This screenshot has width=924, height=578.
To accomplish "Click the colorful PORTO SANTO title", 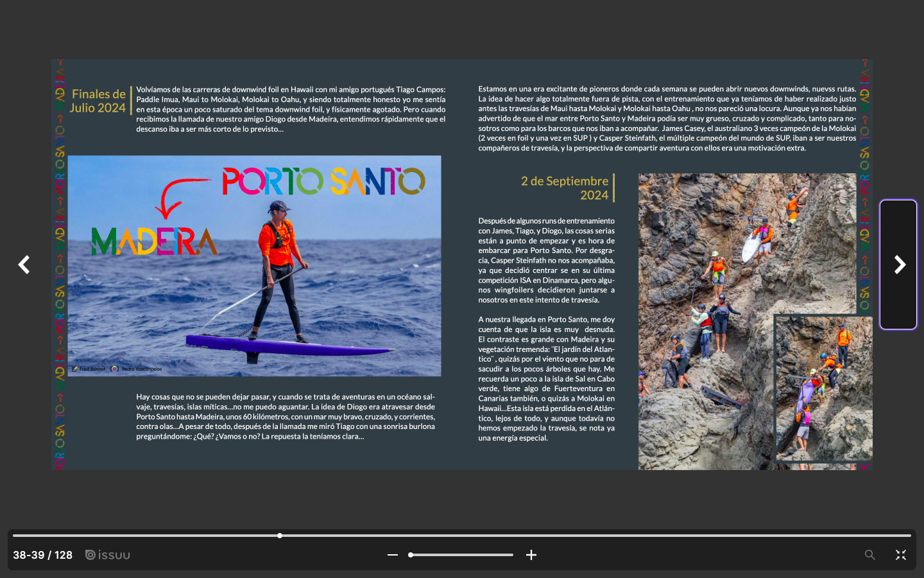I will click(324, 182).
